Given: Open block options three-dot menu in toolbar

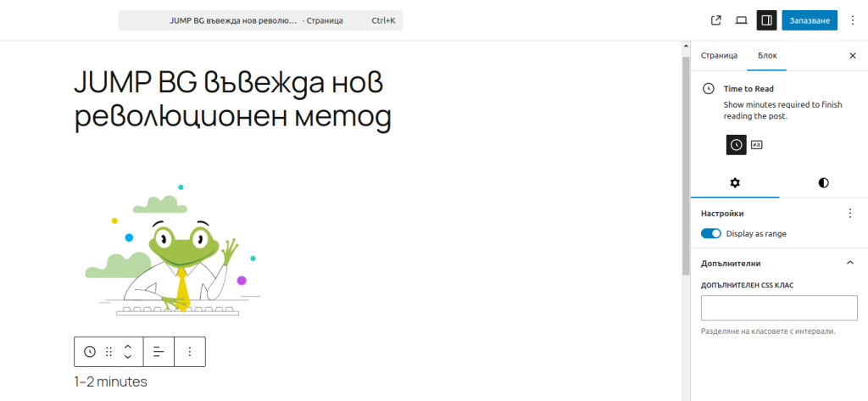Looking at the screenshot, I should pyautogui.click(x=190, y=351).
